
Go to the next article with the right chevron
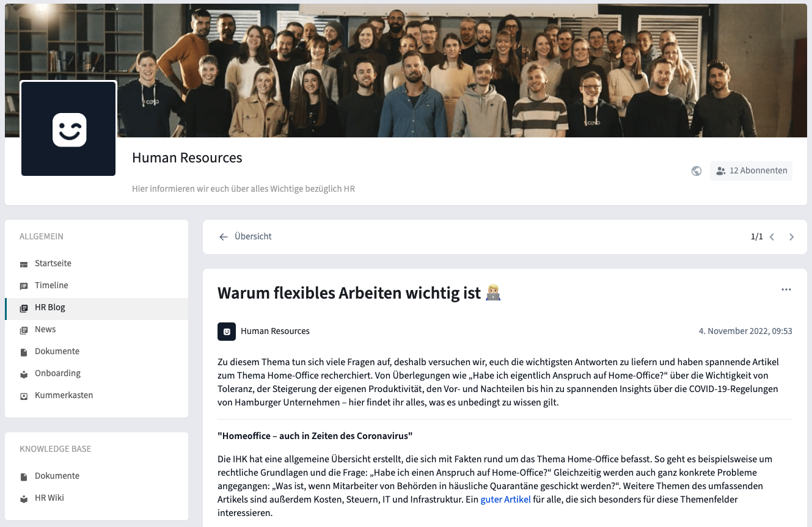point(792,237)
